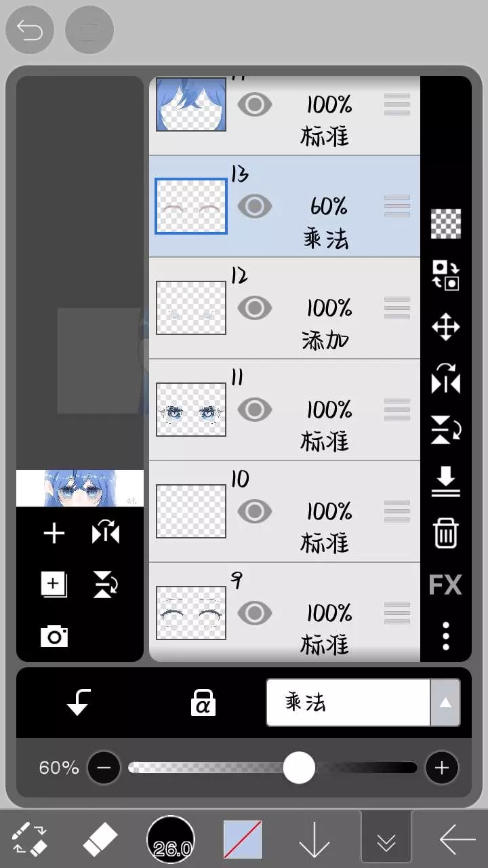
Task: Toggle alpha lock on layer
Action: click(203, 703)
